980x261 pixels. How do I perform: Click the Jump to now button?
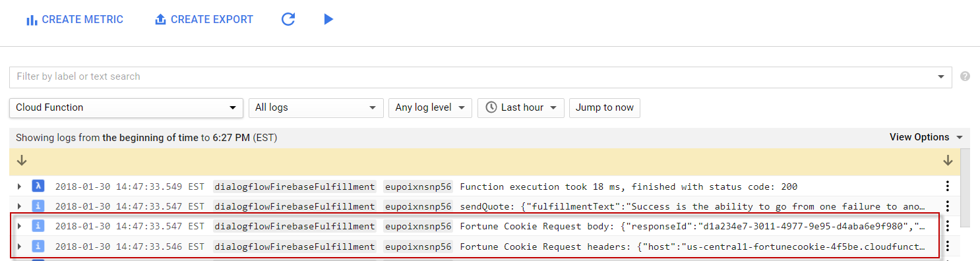(x=605, y=107)
